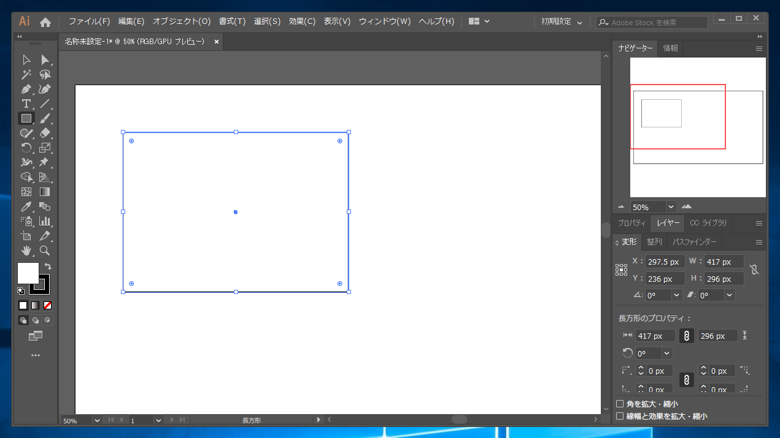The height and width of the screenshot is (438, 780).
Task: Pick the Symbol Sprayer tool
Action: pyautogui.click(x=26, y=221)
